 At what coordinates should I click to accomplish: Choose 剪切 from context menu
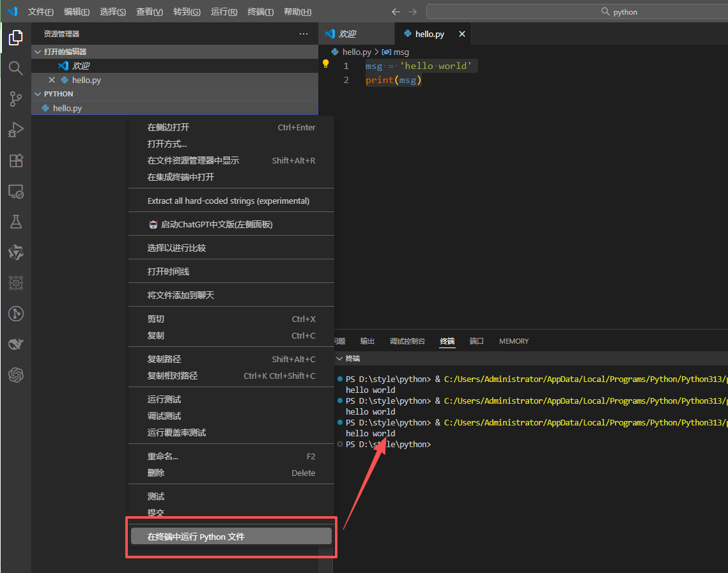[x=231, y=319]
